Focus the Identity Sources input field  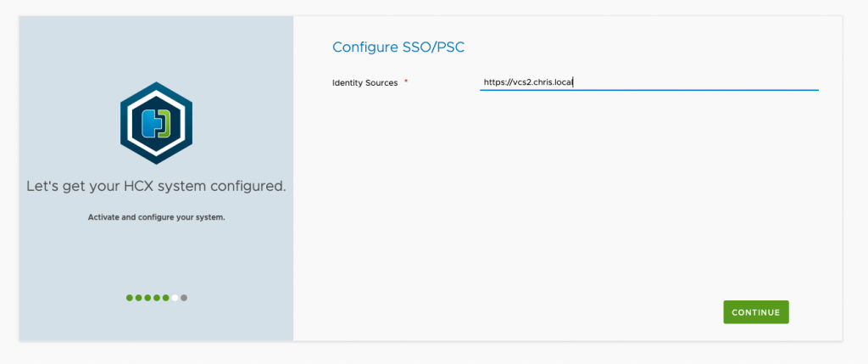tap(648, 82)
